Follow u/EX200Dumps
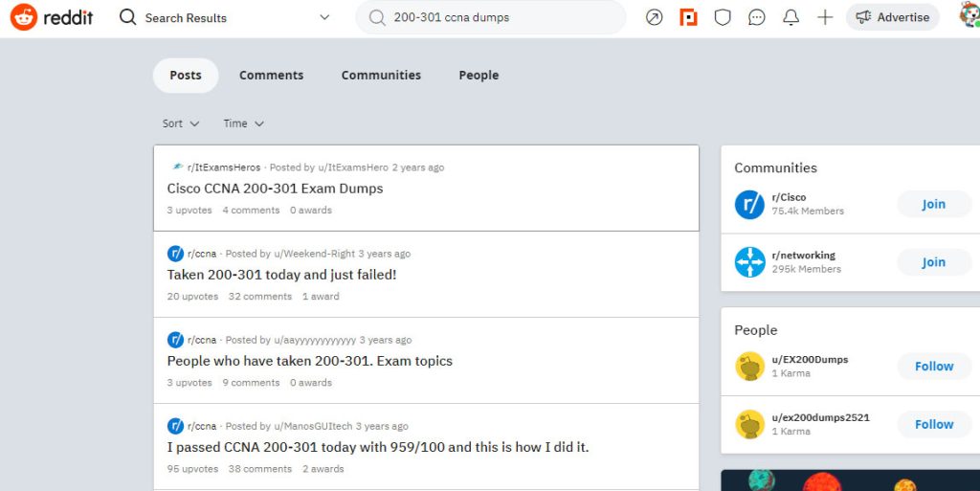This screenshot has height=491, width=980. coord(934,366)
